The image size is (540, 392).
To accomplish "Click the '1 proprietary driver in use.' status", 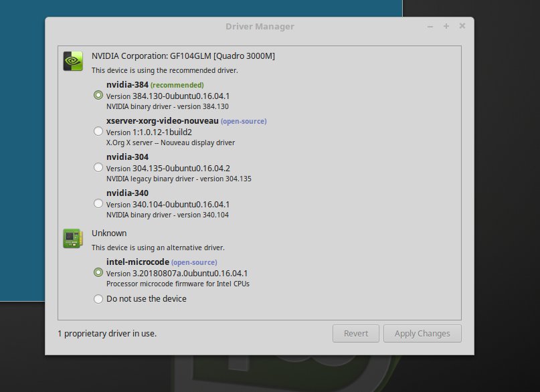I will 107,334.
